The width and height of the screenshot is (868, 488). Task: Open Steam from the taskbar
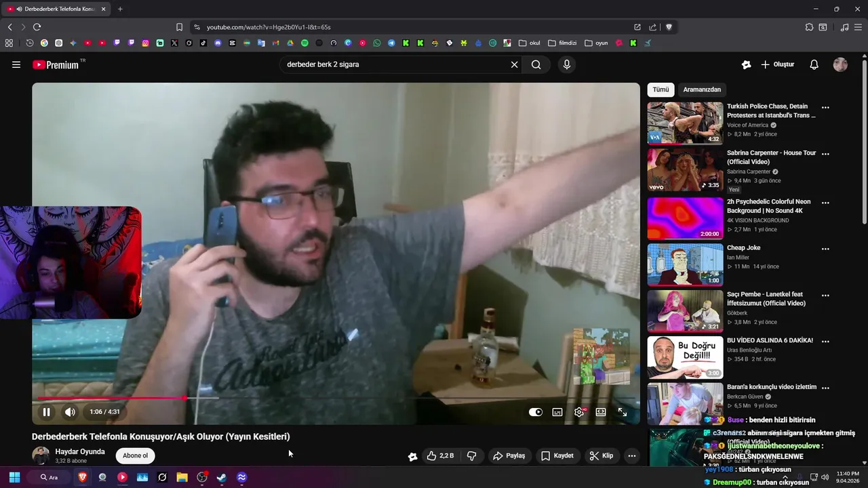pyautogui.click(x=222, y=477)
